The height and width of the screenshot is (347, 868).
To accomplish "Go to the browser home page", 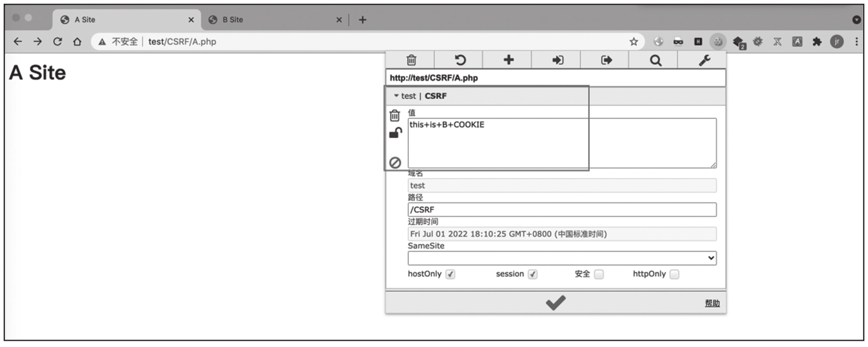I will 77,41.
